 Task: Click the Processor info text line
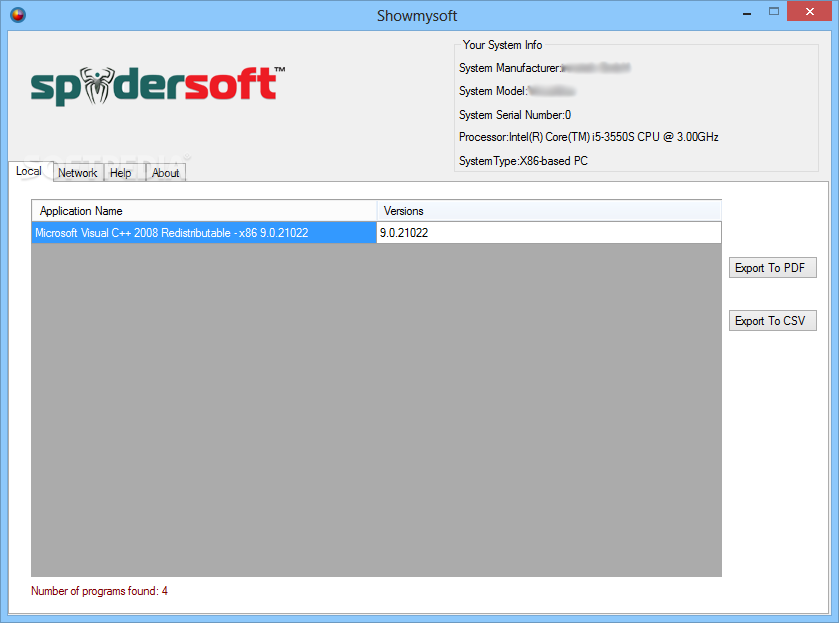click(589, 137)
